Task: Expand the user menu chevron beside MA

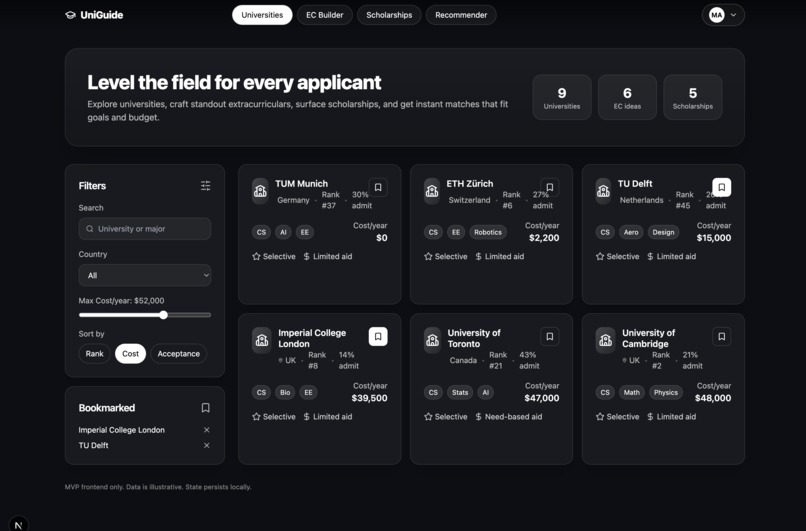Action: [x=734, y=15]
